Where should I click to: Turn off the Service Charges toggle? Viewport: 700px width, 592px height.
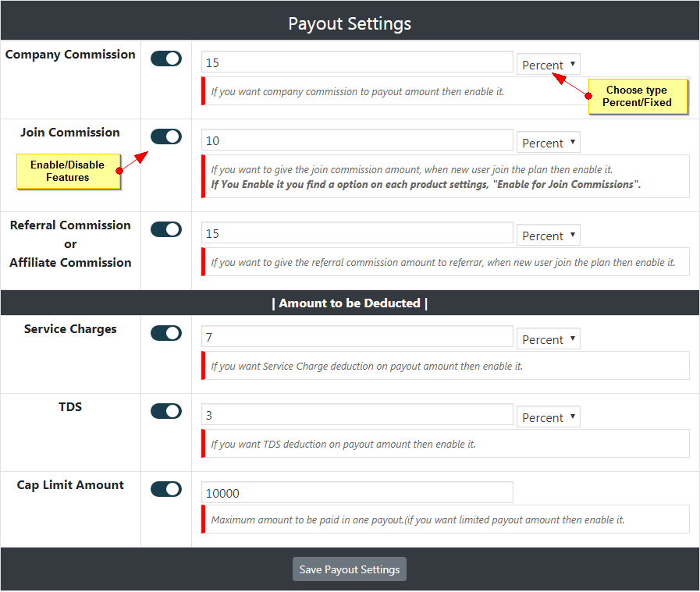[165, 332]
